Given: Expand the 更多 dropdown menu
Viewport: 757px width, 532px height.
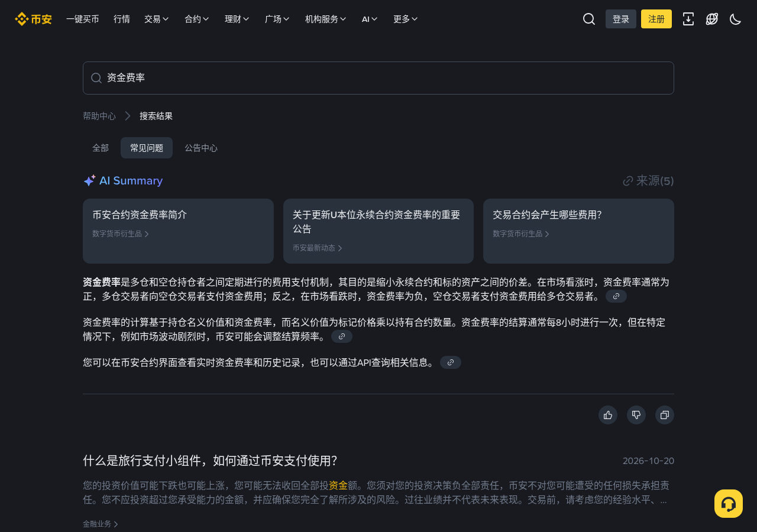Looking at the screenshot, I should [x=406, y=19].
